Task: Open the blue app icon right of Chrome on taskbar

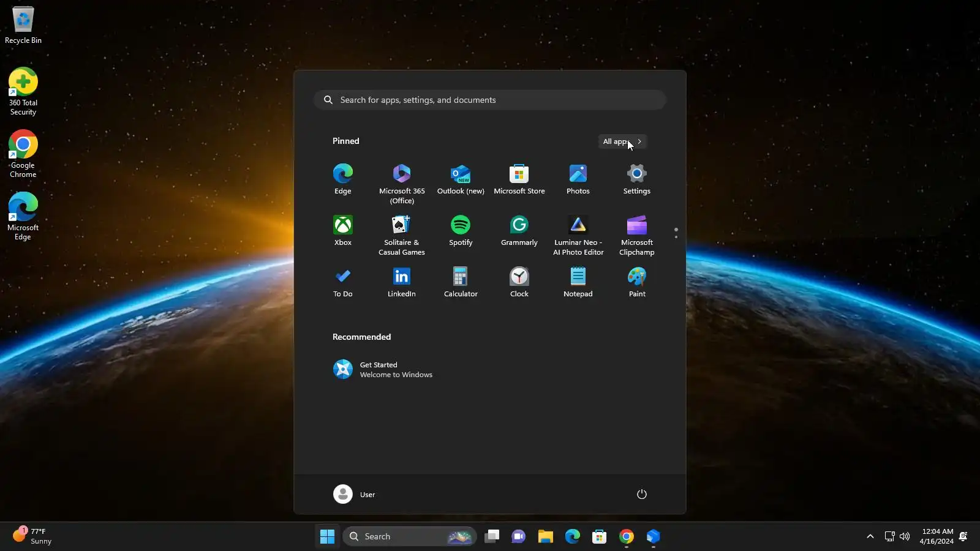Action: click(654, 536)
